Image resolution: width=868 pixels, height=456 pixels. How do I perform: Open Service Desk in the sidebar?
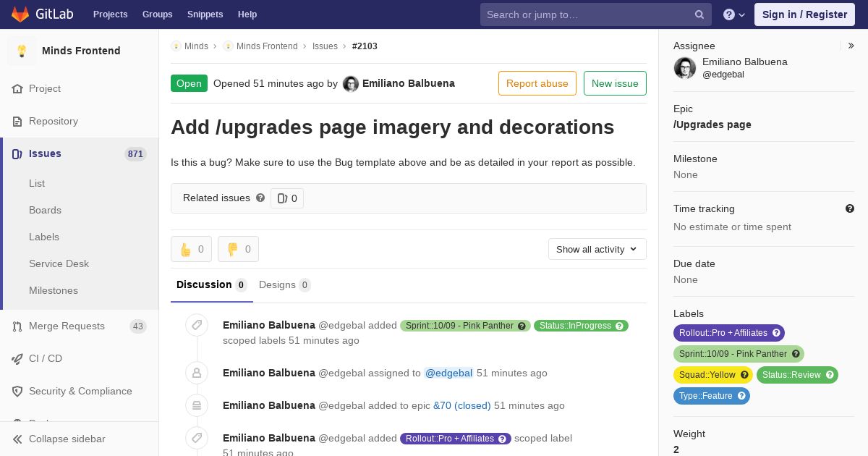click(59, 263)
